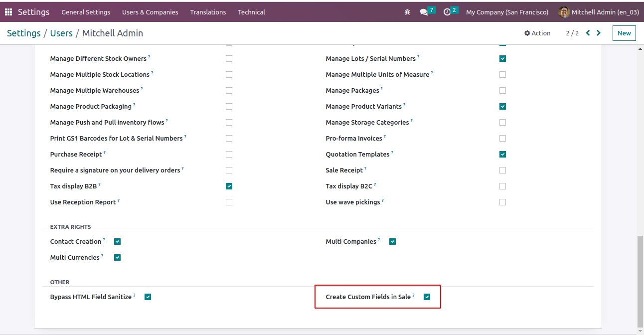Screen dimensions: 644x335
Task: Click the debug bug icon
Action: point(407,12)
